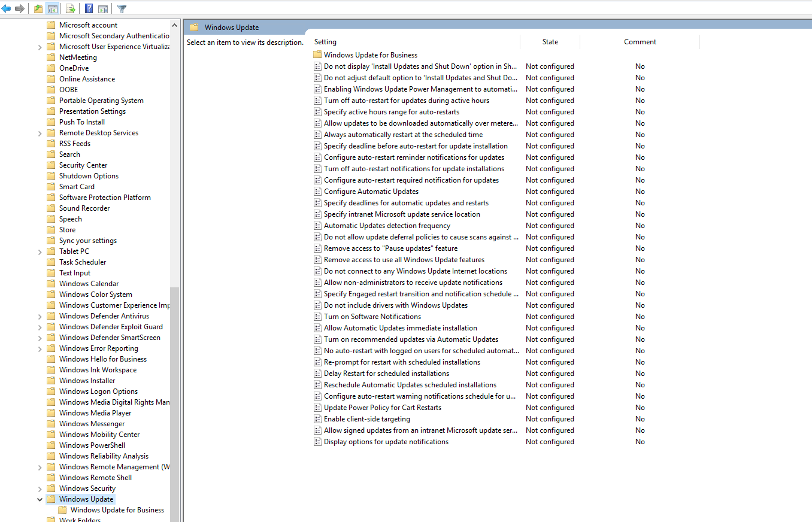This screenshot has width=812, height=522.
Task: Click the tree scrollbar up arrow
Action: (175, 25)
